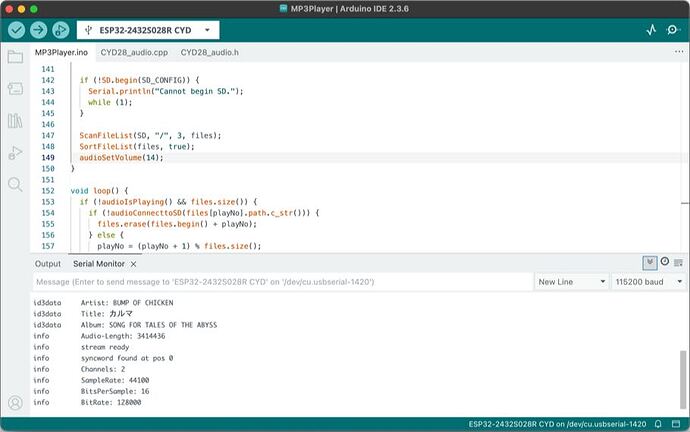690x432 pixels.
Task: Open the Debug sidebar panel icon
Action: click(x=15, y=153)
